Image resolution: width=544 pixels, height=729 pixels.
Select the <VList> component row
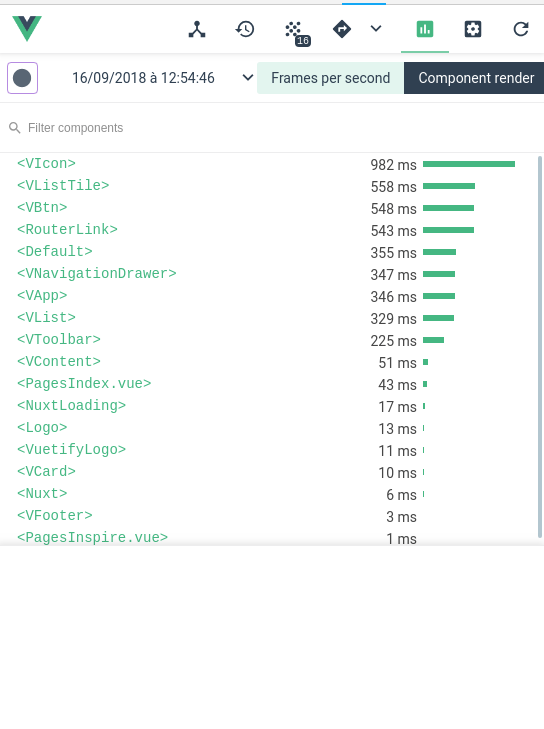[269, 318]
